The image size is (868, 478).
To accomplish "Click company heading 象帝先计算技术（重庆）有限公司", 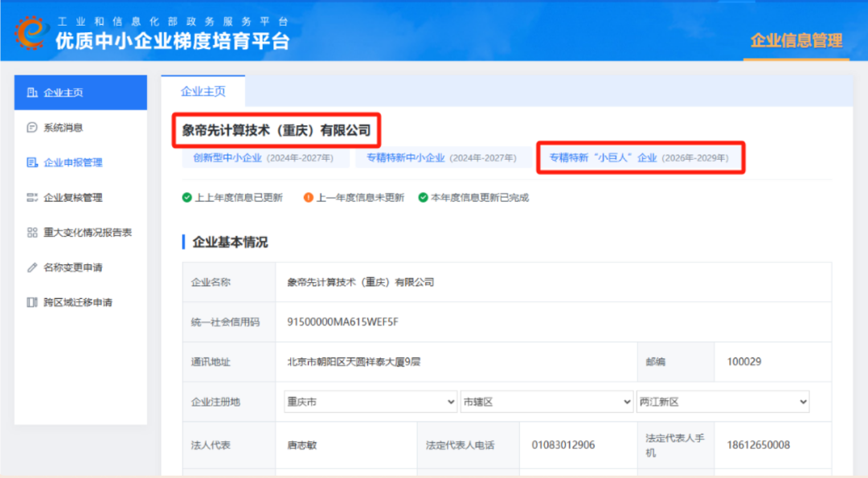I will coord(276,131).
